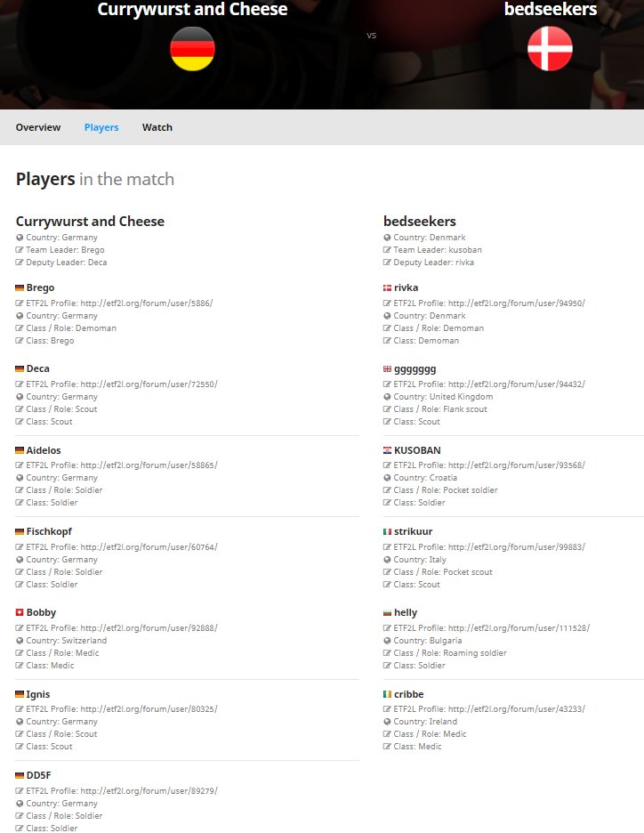Open Deca's ETF2L profile link

(x=149, y=384)
